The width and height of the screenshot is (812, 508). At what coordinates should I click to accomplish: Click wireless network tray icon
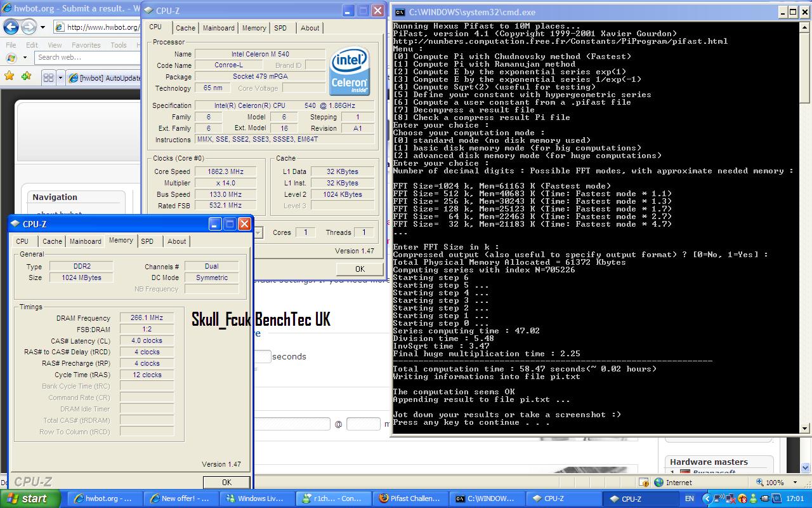[718, 499]
